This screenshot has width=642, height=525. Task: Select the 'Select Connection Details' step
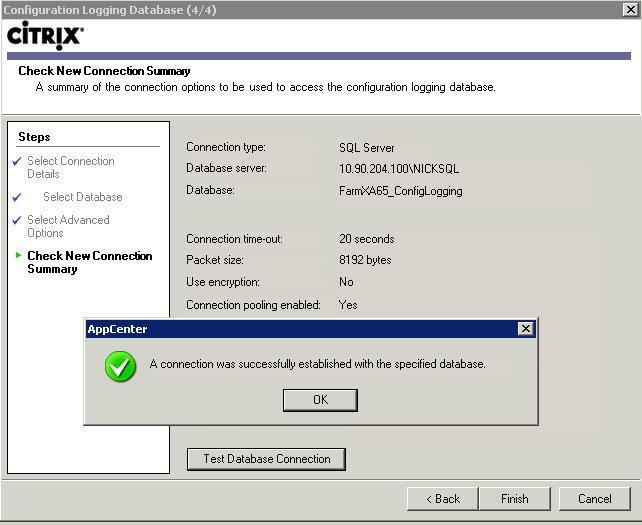[70, 167]
